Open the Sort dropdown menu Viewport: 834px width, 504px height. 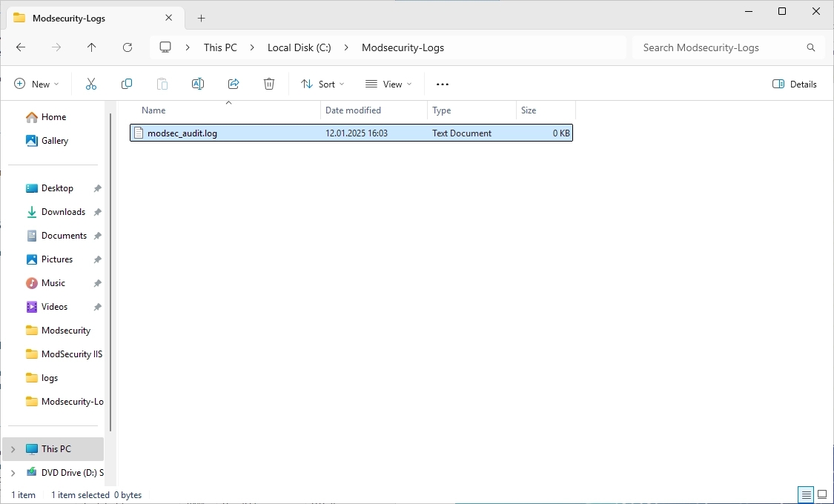coord(322,84)
